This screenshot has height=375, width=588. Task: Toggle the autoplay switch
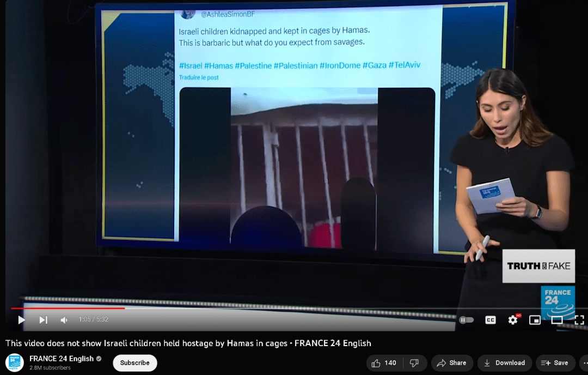pyautogui.click(x=467, y=320)
